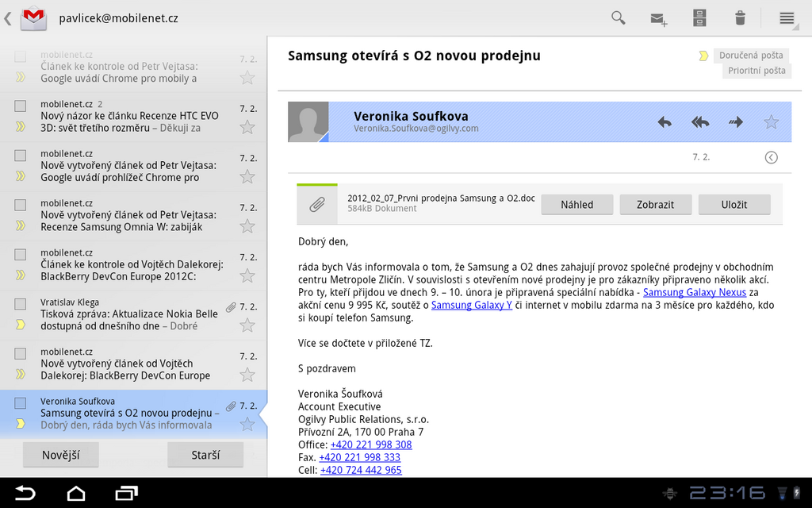
Task: Open the search function
Action: [618, 17]
